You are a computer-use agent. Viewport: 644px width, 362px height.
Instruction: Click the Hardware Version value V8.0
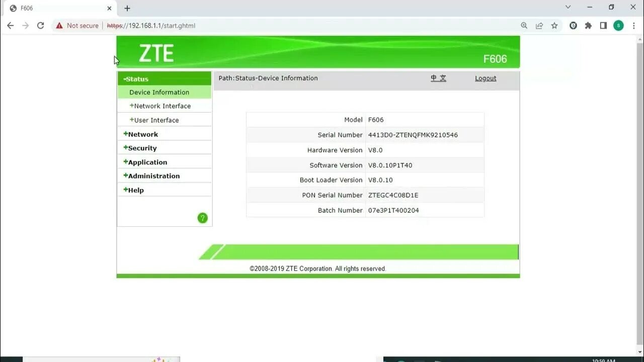point(375,150)
